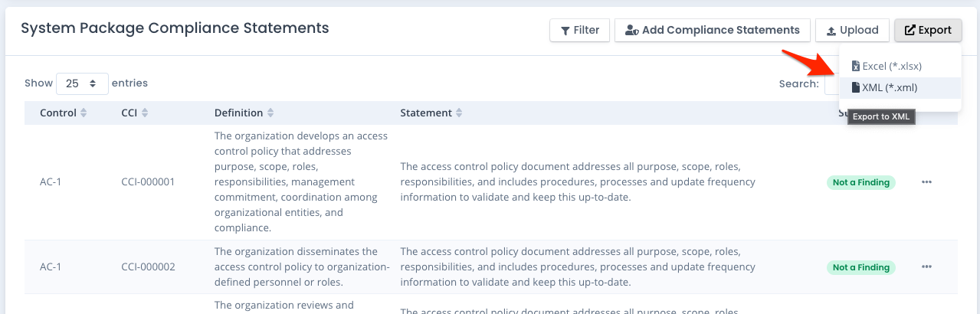Click the definition text starting 'The organization disseminates'
The width and height of the screenshot is (980, 314).
(302, 267)
